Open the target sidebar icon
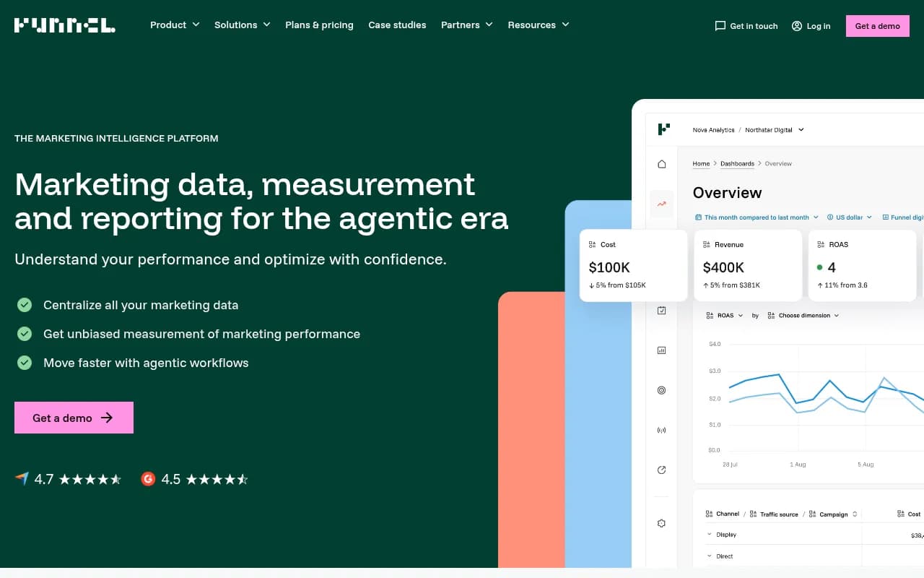This screenshot has height=578, width=924. 662,390
